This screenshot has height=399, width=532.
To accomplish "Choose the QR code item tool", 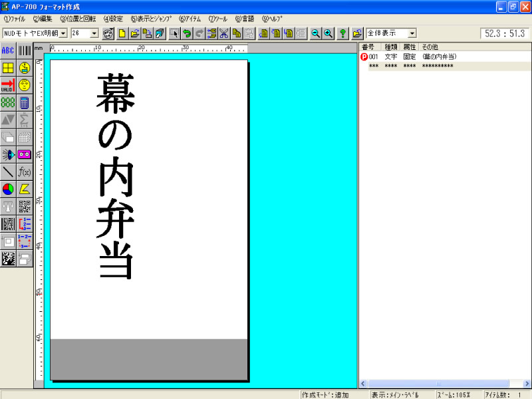I will [x=25, y=206].
